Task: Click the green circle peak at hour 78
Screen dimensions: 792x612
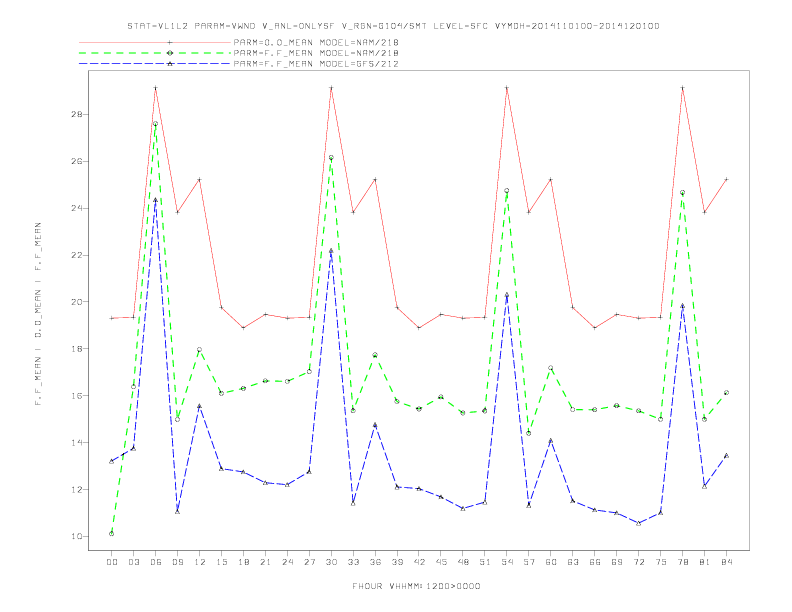Action: pos(682,192)
